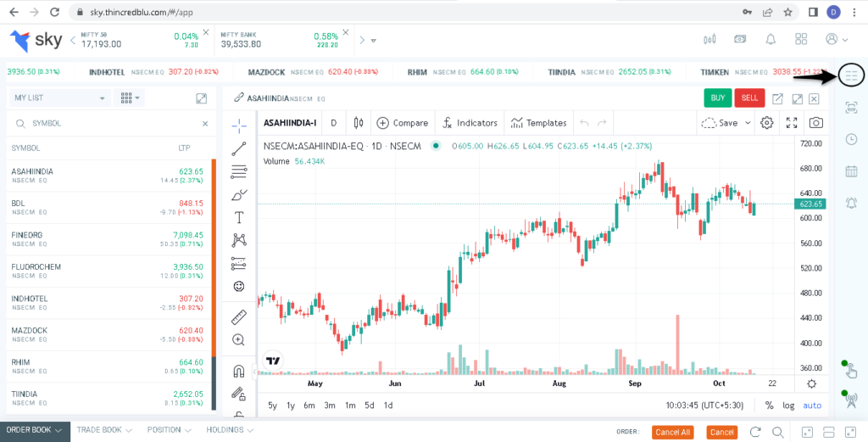Select the brush drawing tool
Screen dimensions: 868x442
(x=239, y=195)
